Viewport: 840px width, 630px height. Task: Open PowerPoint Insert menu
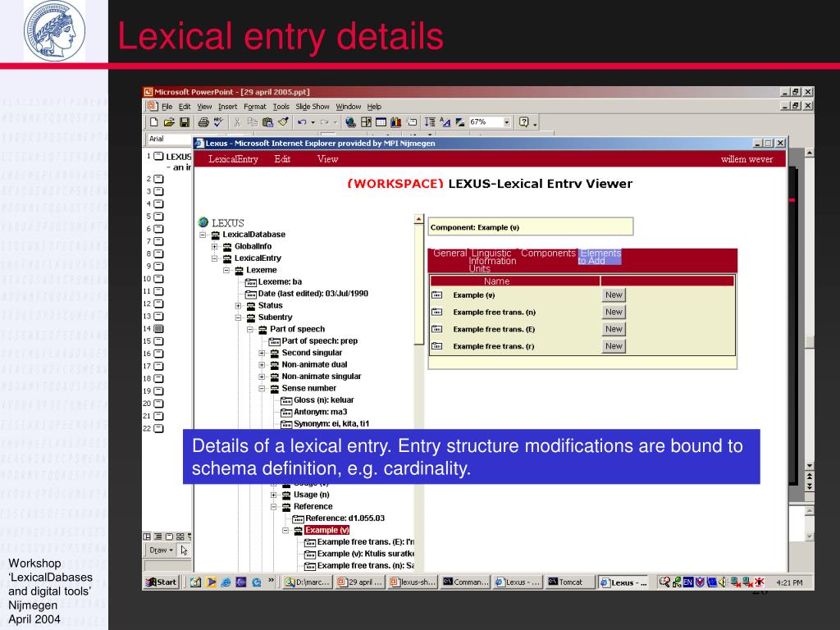point(228,107)
